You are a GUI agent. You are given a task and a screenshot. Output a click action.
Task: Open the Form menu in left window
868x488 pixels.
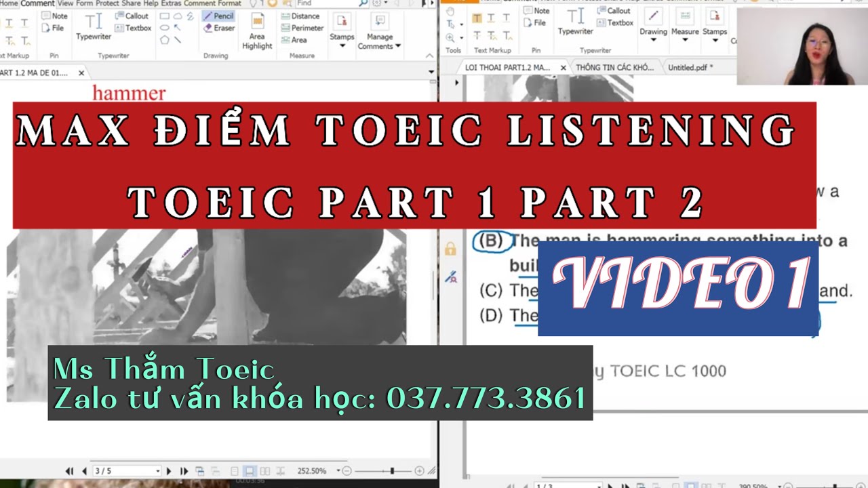85,3
